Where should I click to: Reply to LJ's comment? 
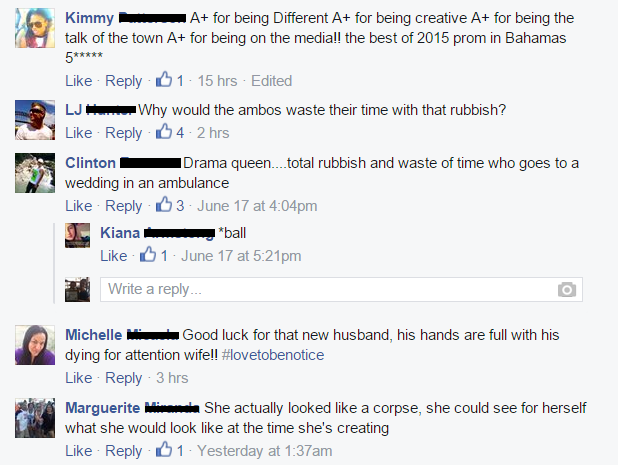(x=124, y=133)
